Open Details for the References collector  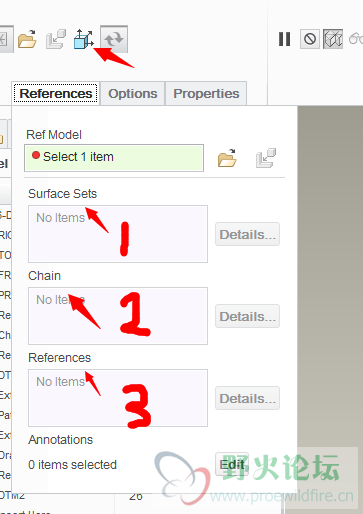[x=247, y=398]
